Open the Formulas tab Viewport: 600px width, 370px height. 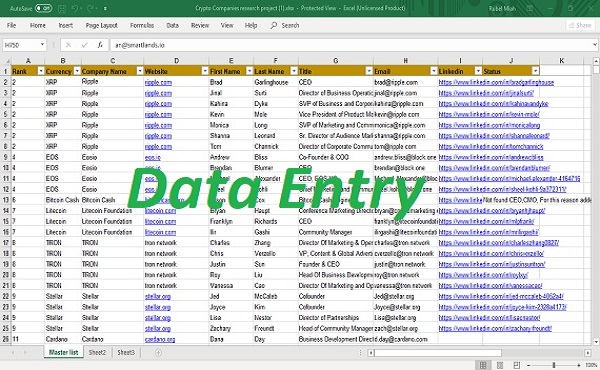tap(142, 25)
